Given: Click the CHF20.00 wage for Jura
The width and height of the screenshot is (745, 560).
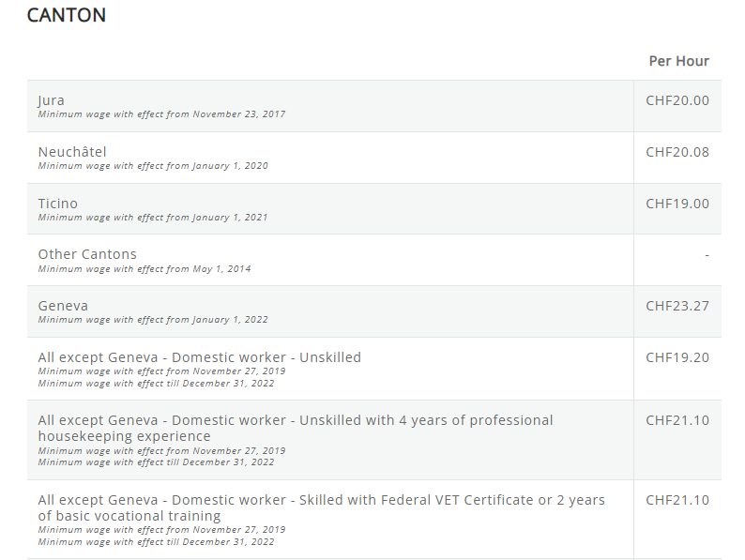Looking at the screenshot, I should [677, 100].
